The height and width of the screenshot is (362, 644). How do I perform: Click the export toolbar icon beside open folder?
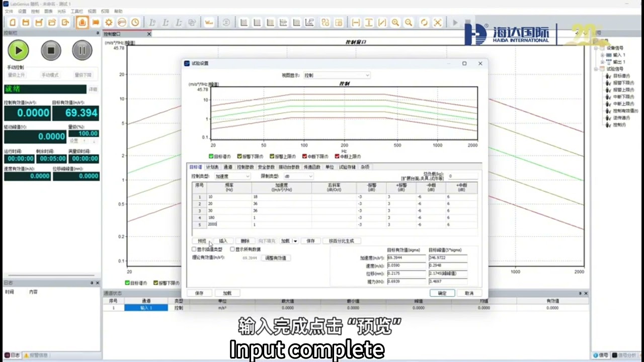click(65, 23)
